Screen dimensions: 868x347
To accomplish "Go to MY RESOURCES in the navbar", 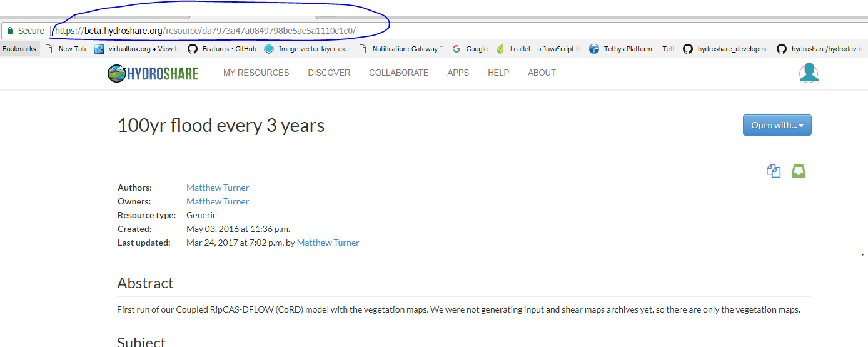I will 256,73.
